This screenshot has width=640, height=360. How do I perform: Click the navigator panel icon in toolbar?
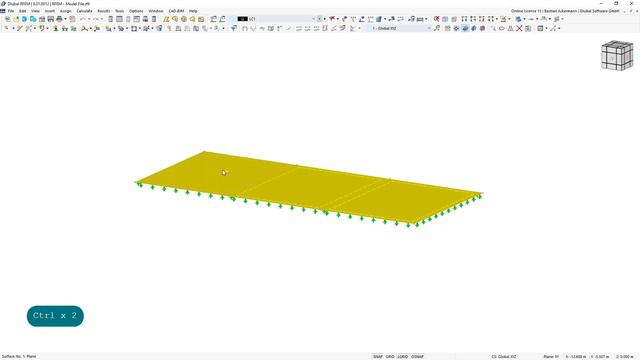(x=111, y=19)
